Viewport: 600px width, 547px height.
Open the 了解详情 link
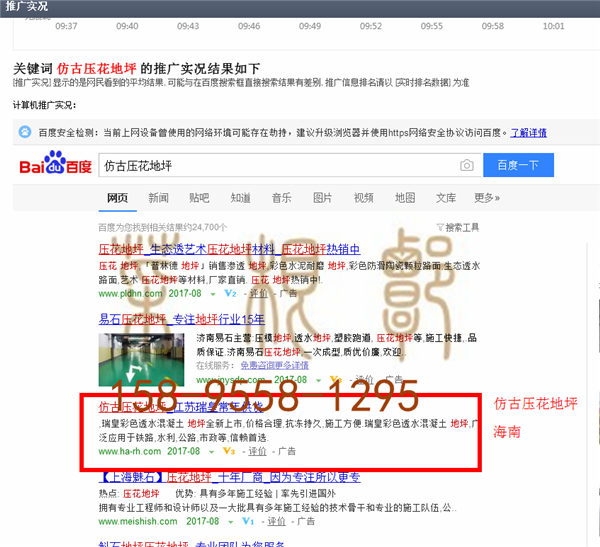point(528,133)
